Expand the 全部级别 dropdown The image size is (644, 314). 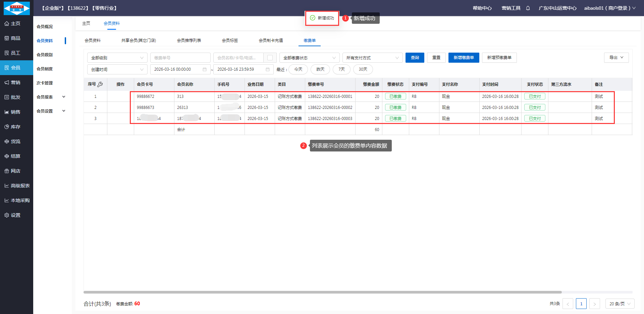(x=117, y=58)
